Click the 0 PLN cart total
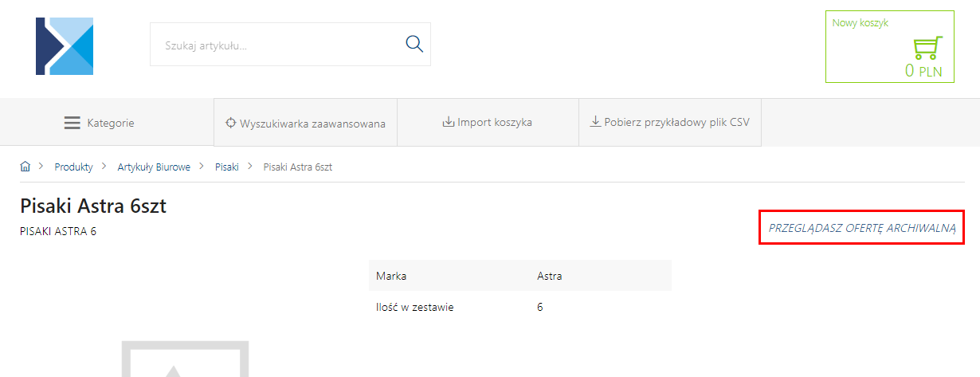 [x=923, y=71]
